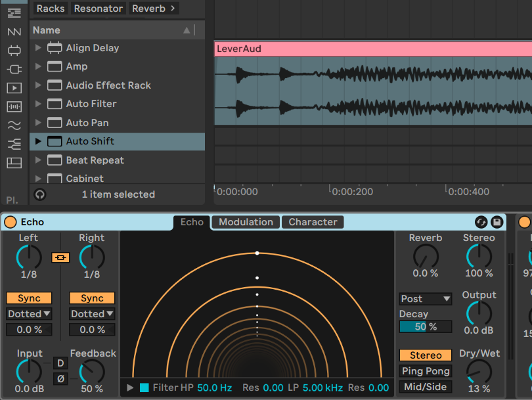Switch to the Character tab

click(x=313, y=222)
